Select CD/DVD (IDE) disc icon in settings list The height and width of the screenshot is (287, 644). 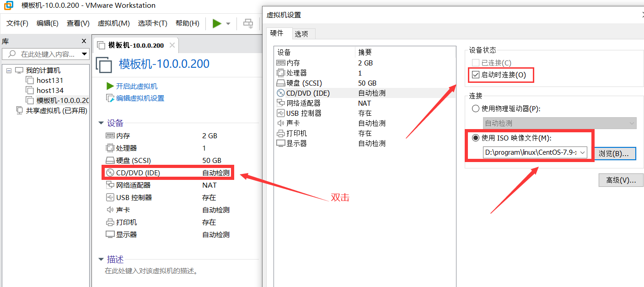pos(280,93)
